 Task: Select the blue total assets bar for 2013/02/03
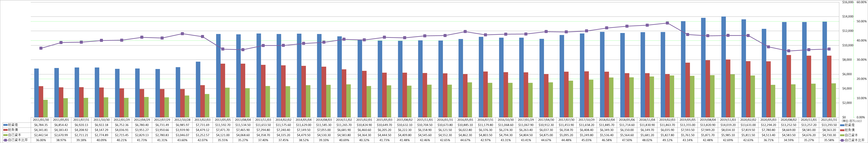click(x=198, y=90)
